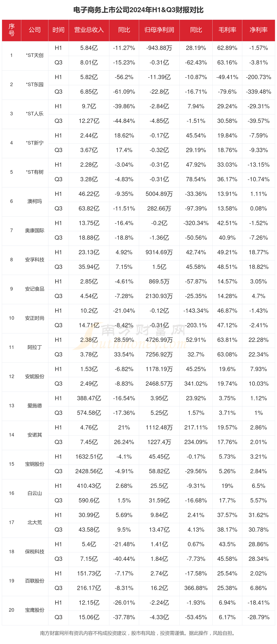Click the 归母净利润 column header
Image resolution: width=277 pixels, height=644 pixels.
tap(159, 30)
